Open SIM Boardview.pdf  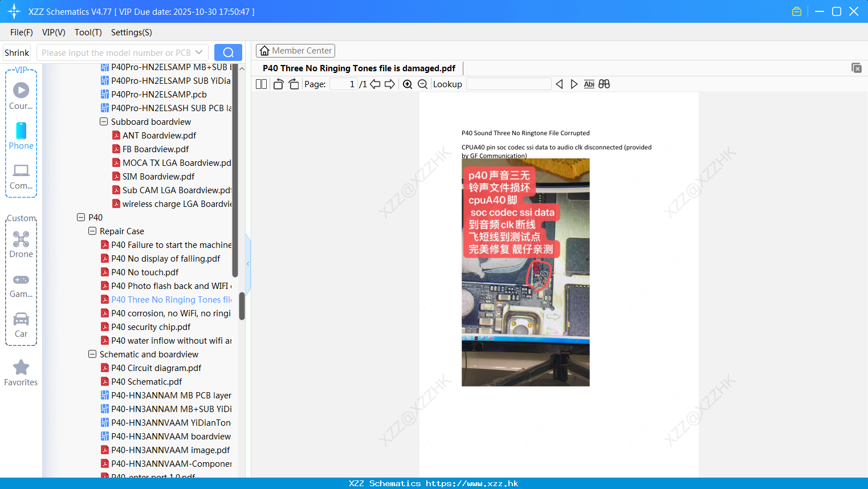tap(158, 176)
